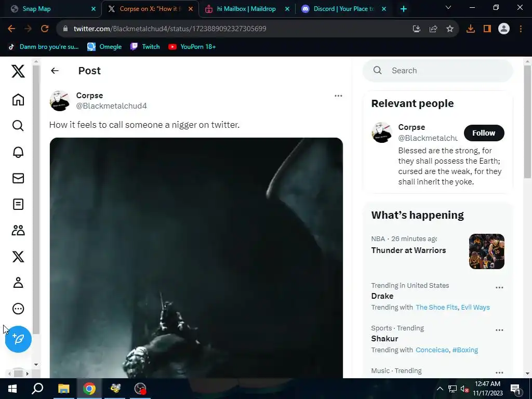Click Conceicao trending link

[432, 350]
